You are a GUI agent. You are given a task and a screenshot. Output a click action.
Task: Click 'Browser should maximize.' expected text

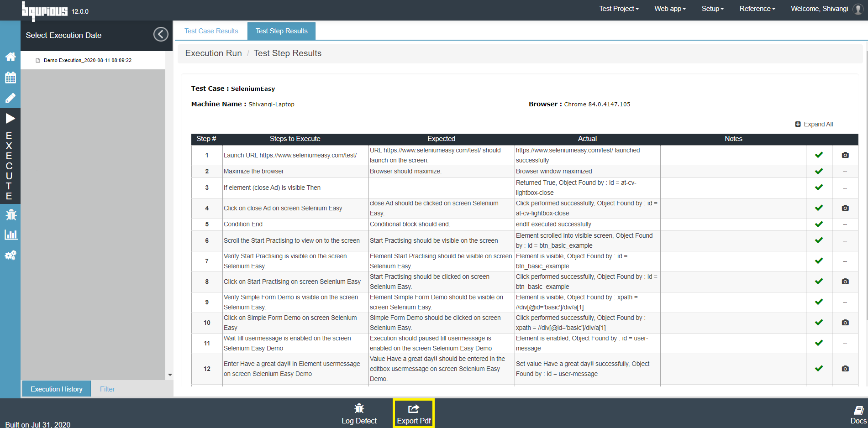coord(405,172)
